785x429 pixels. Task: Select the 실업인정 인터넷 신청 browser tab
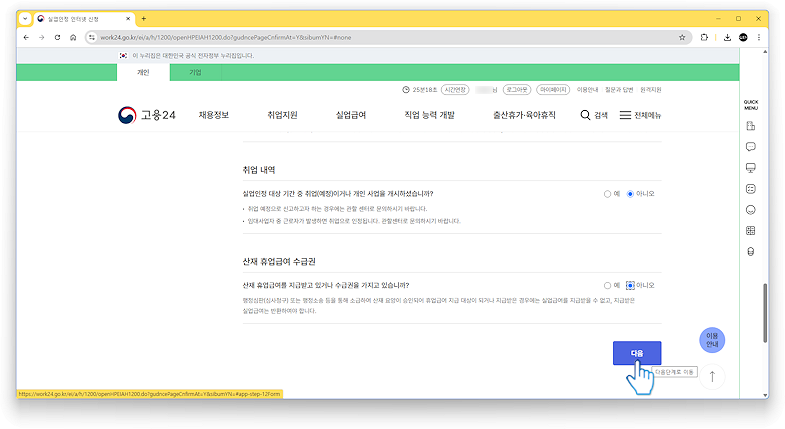pyautogui.click(x=83, y=19)
